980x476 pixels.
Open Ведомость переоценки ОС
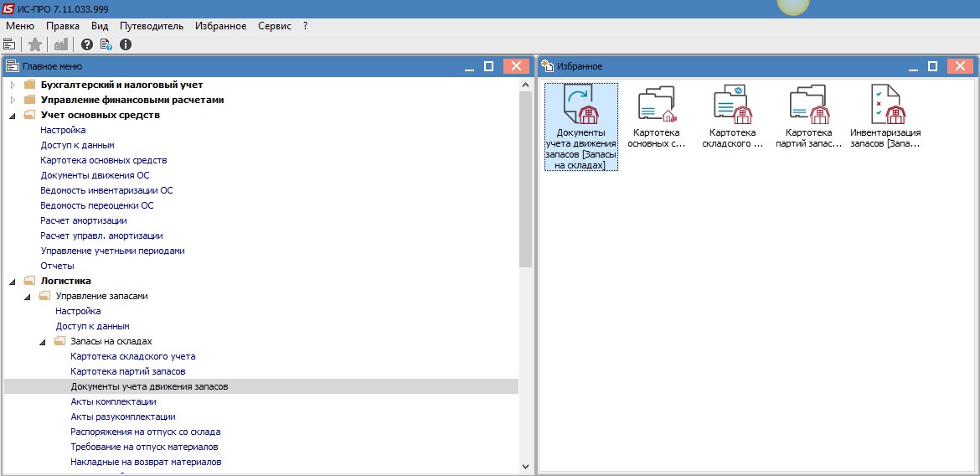pos(97,206)
